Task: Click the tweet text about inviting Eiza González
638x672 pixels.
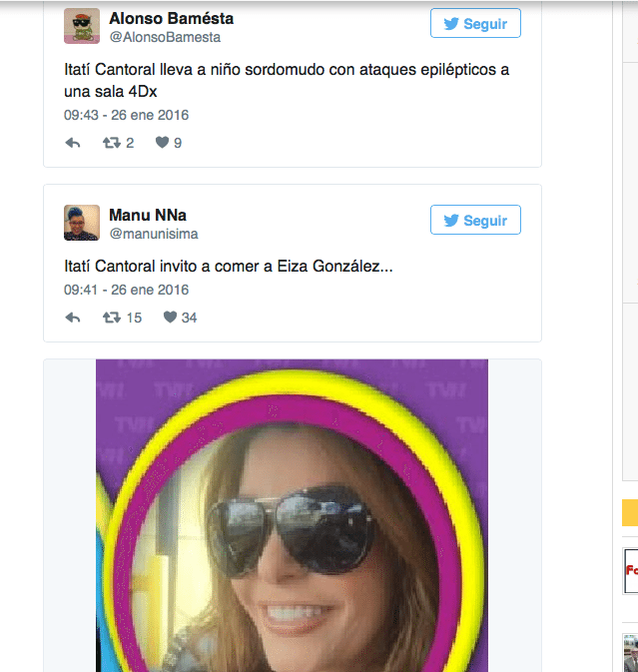Action: pos(229,268)
